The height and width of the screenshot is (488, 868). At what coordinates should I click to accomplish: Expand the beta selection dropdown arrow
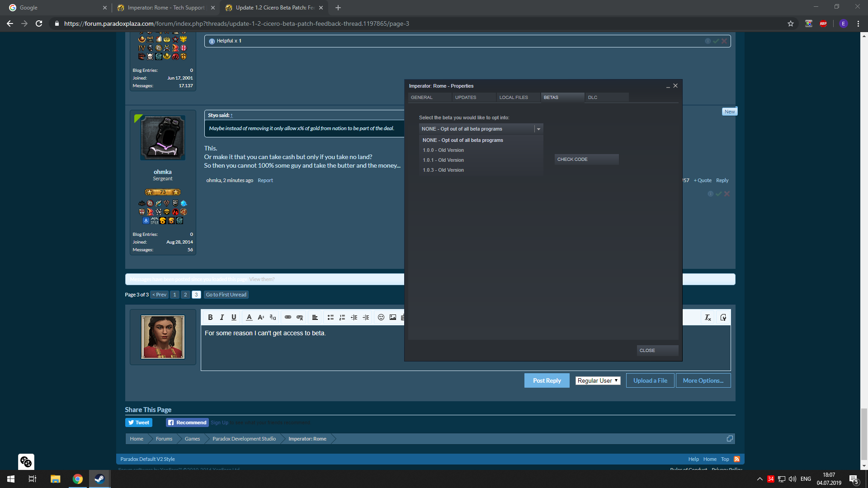(538, 129)
